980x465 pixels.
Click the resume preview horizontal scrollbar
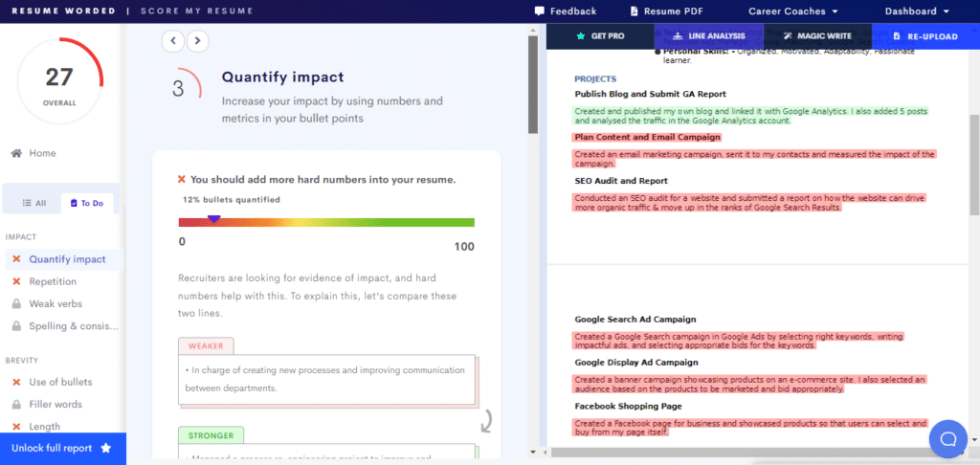[x=750, y=452]
